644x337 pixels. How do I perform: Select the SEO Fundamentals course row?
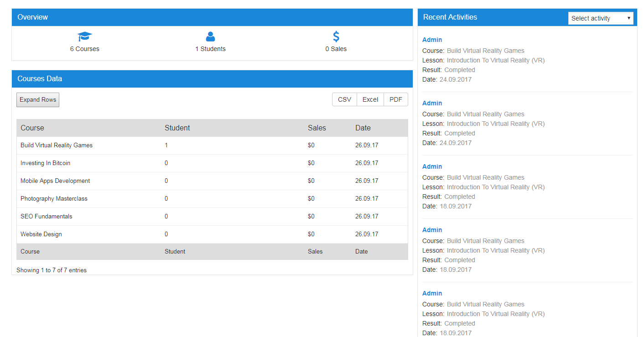[212, 217]
